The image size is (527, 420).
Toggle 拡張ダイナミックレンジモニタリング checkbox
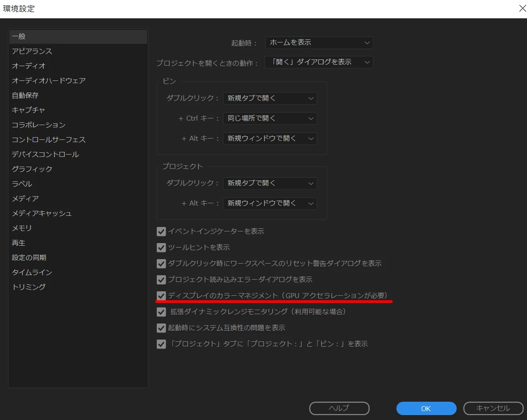click(x=161, y=312)
